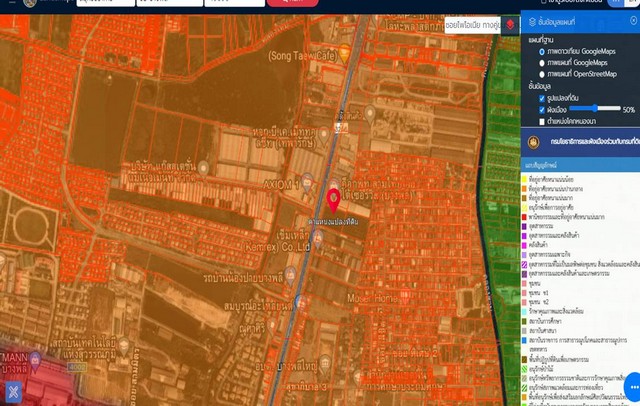Click the สถาบันเทคโนโลยีแห่งสุวรรณภูมิ school marker
The image size is (640, 406).
pyautogui.click(x=124, y=346)
